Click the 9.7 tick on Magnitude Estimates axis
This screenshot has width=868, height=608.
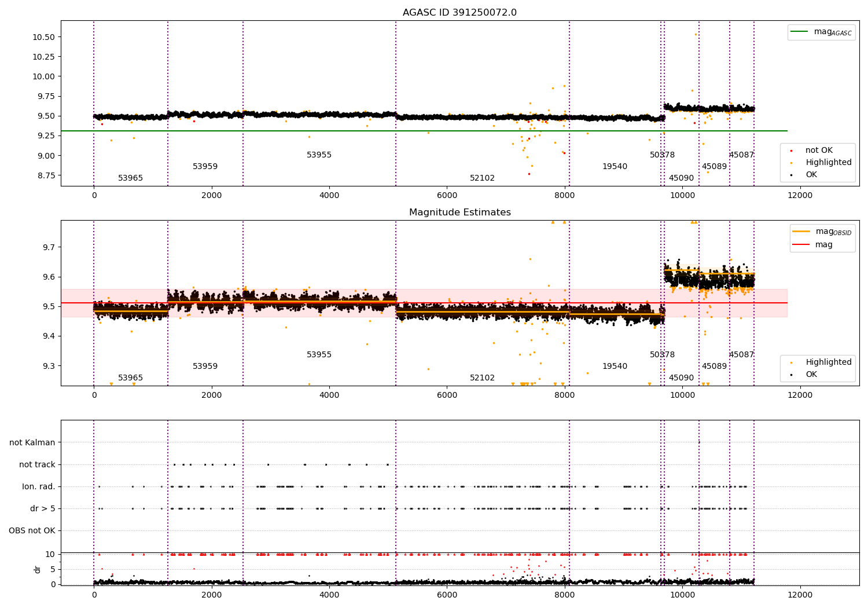[x=49, y=247]
